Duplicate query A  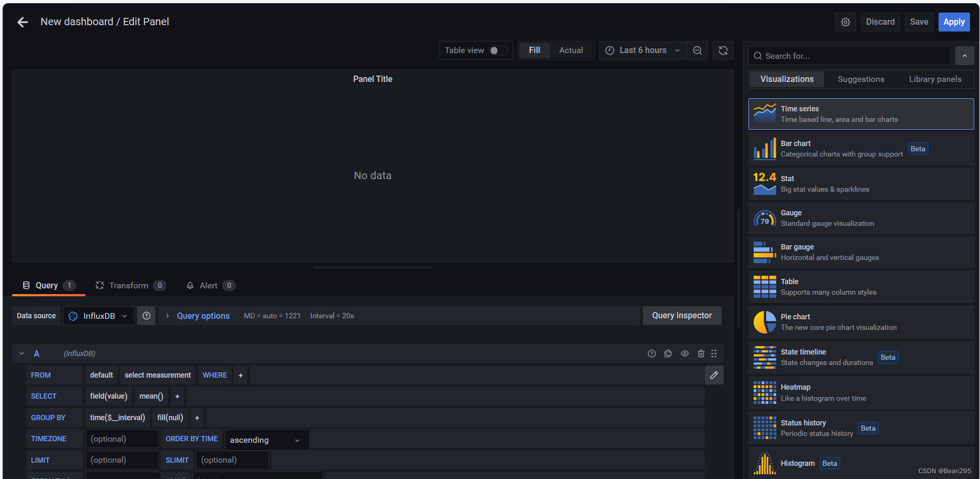point(668,353)
